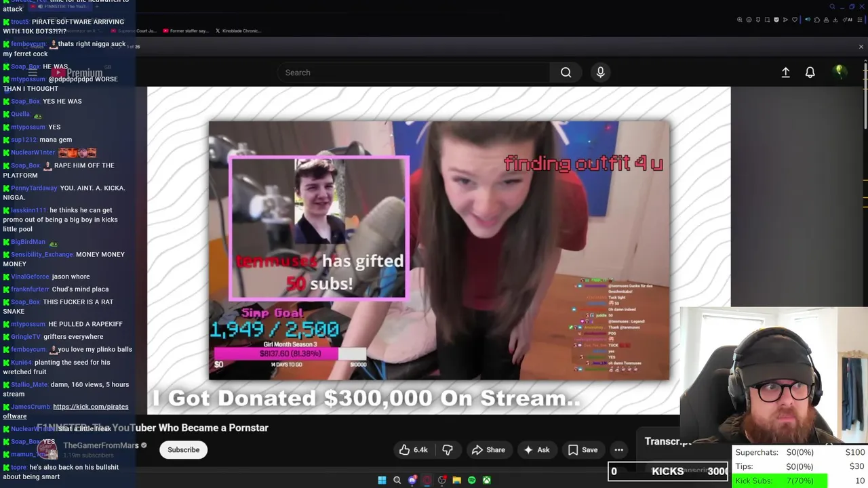Click the video title 'The YouTuber Who Became a Pornstar'
This screenshot has width=868, height=488.
pyautogui.click(x=180, y=428)
